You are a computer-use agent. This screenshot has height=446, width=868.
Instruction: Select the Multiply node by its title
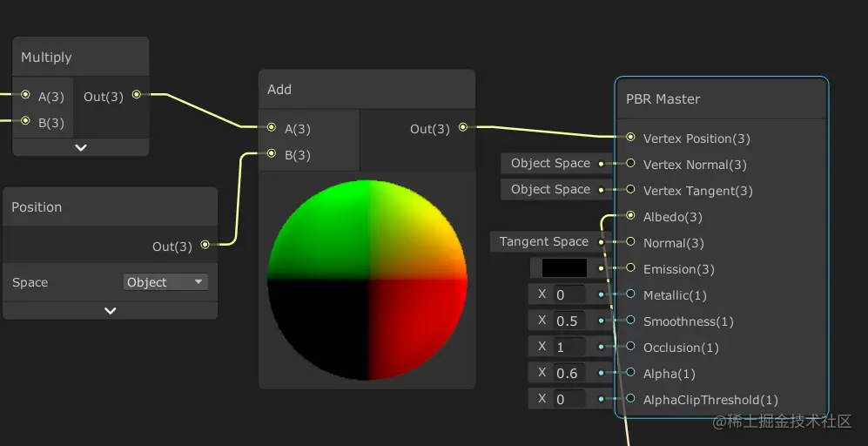46,57
